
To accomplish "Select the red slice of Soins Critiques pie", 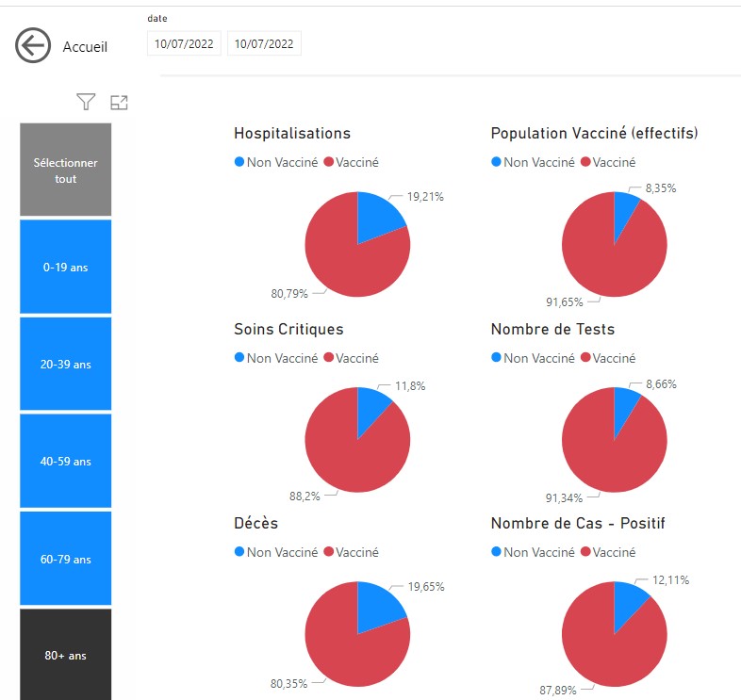I will 349,452.
